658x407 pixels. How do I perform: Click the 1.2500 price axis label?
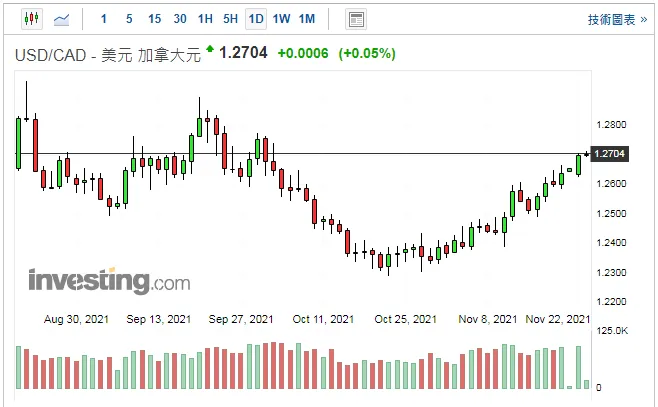[x=611, y=214]
